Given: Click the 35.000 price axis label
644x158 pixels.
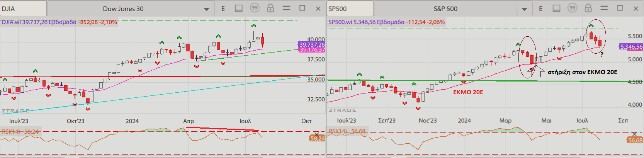Looking at the screenshot, I should pyautogui.click(x=316, y=80).
